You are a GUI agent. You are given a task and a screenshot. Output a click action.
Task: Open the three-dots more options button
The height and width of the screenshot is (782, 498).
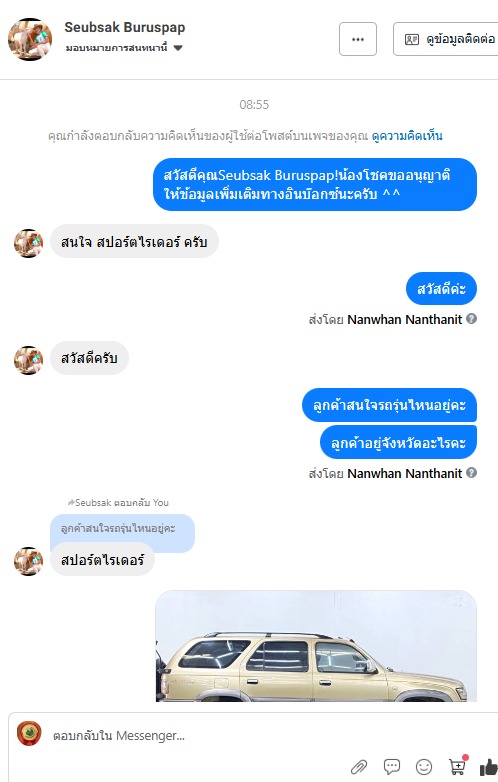(x=358, y=39)
